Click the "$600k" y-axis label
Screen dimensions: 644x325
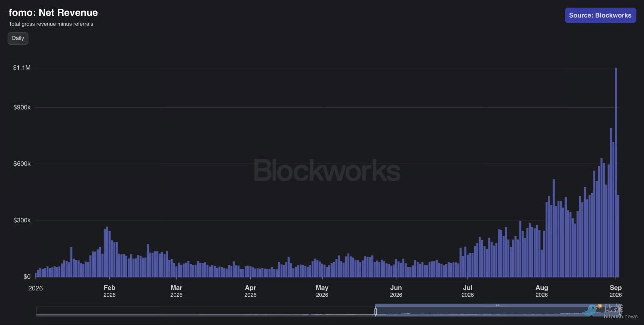(22, 164)
